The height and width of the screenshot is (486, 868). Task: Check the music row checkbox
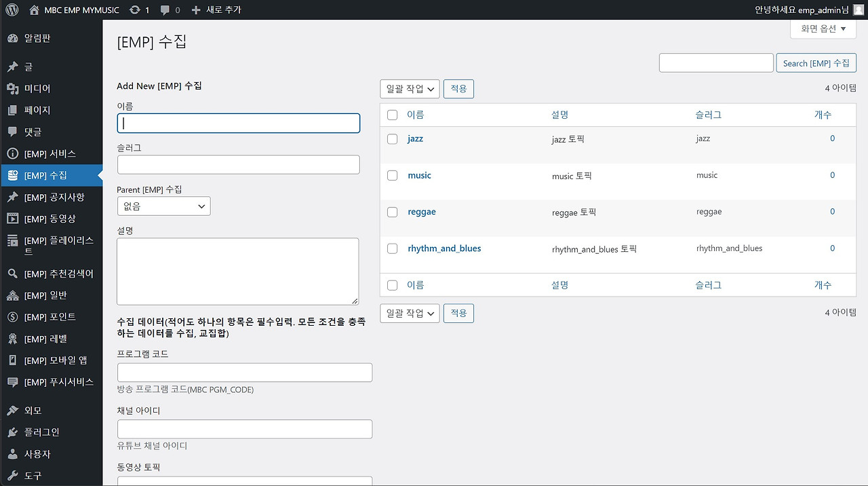(392, 175)
